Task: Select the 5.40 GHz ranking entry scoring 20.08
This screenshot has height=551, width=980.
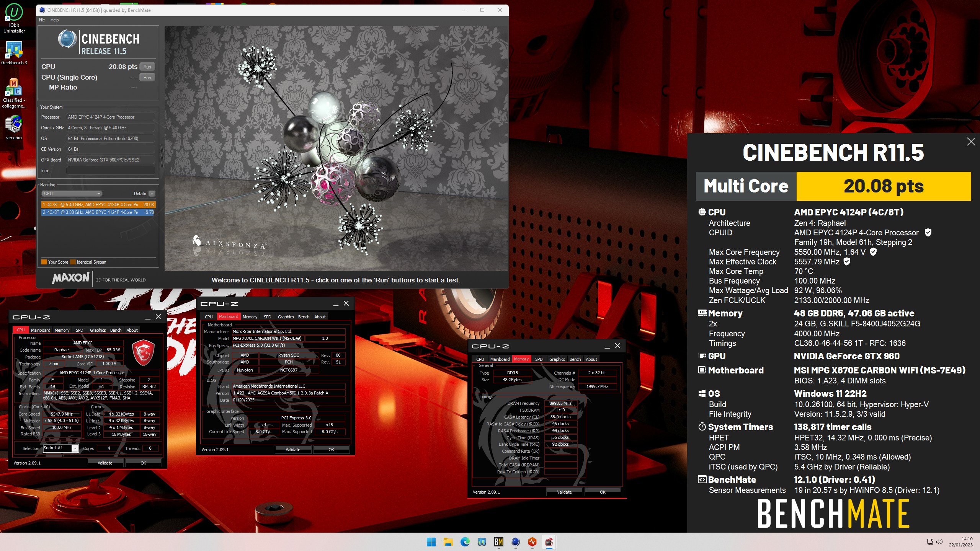Action: point(98,205)
